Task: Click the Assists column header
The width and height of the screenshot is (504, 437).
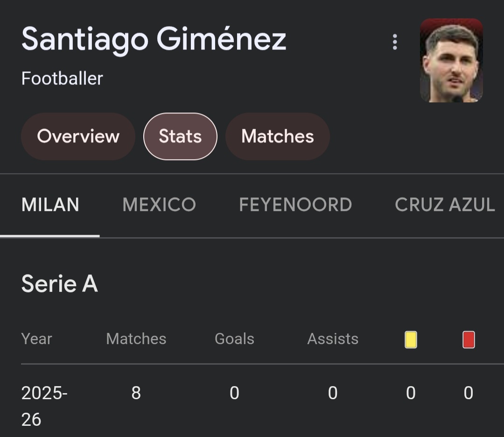Action: (333, 339)
